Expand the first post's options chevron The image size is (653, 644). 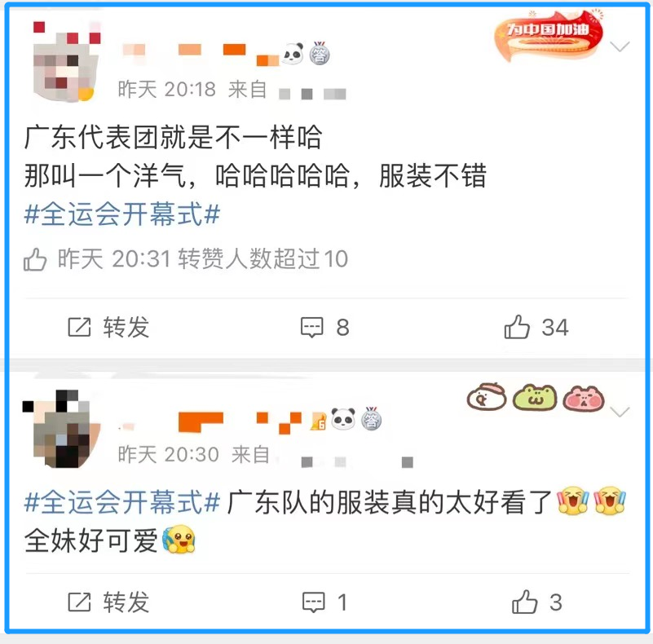coord(620,46)
